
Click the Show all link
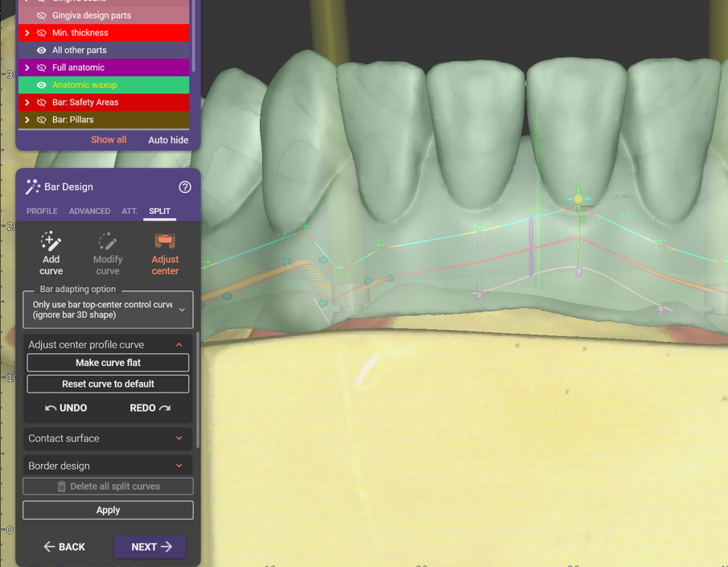pos(109,139)
